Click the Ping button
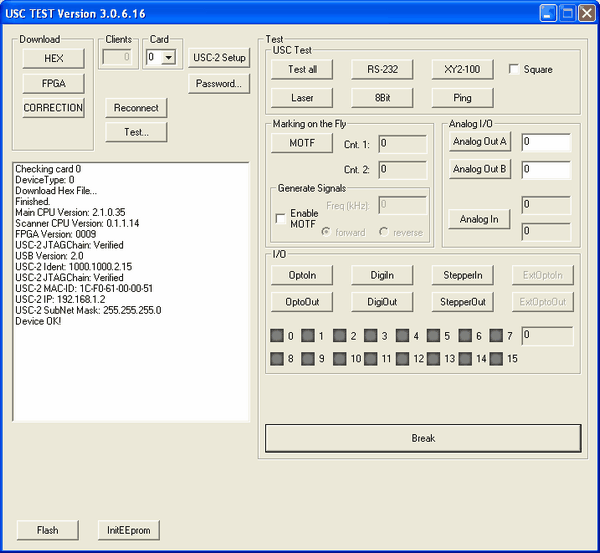 tap(463, 98)
